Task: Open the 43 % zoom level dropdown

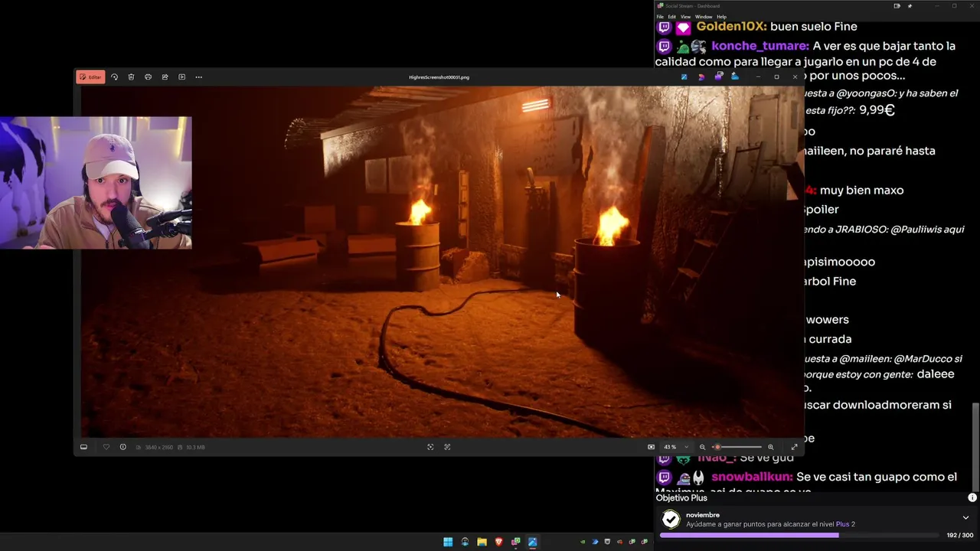Action: (x=675, y=447)
